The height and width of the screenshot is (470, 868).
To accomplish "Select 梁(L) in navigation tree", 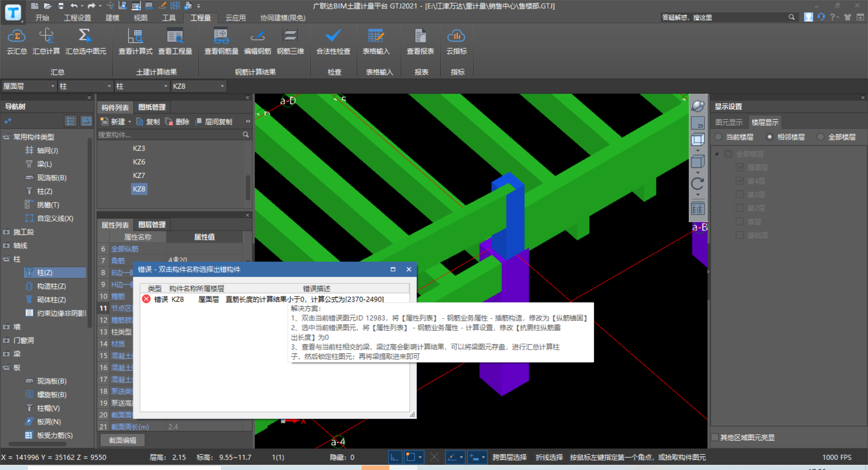I will (x=44, y=164).
